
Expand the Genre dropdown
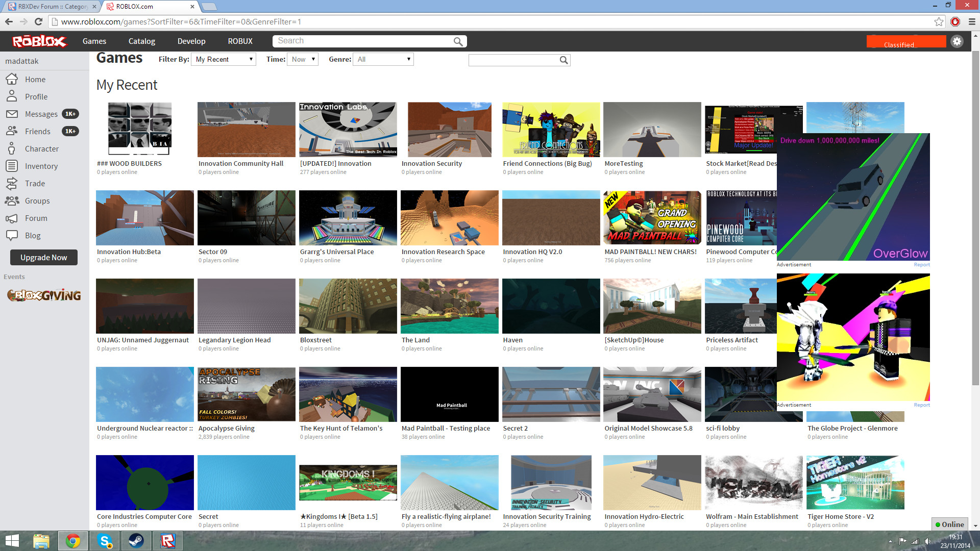click(x=383, y=59)
